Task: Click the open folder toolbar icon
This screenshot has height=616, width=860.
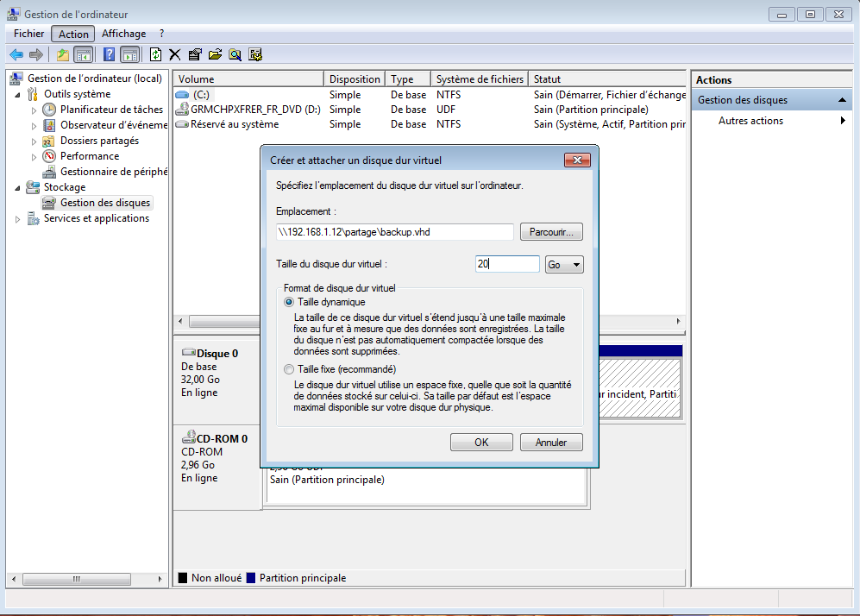Action: [215, 54]
